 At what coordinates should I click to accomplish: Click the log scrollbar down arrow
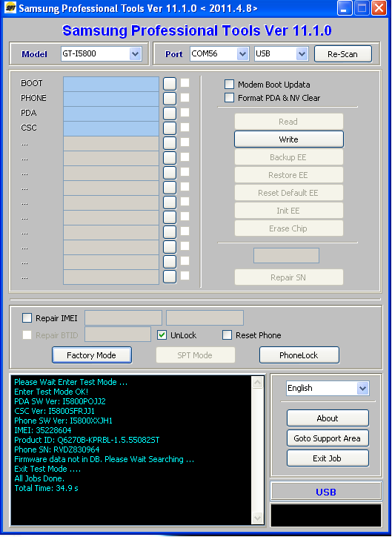(258, 517)
